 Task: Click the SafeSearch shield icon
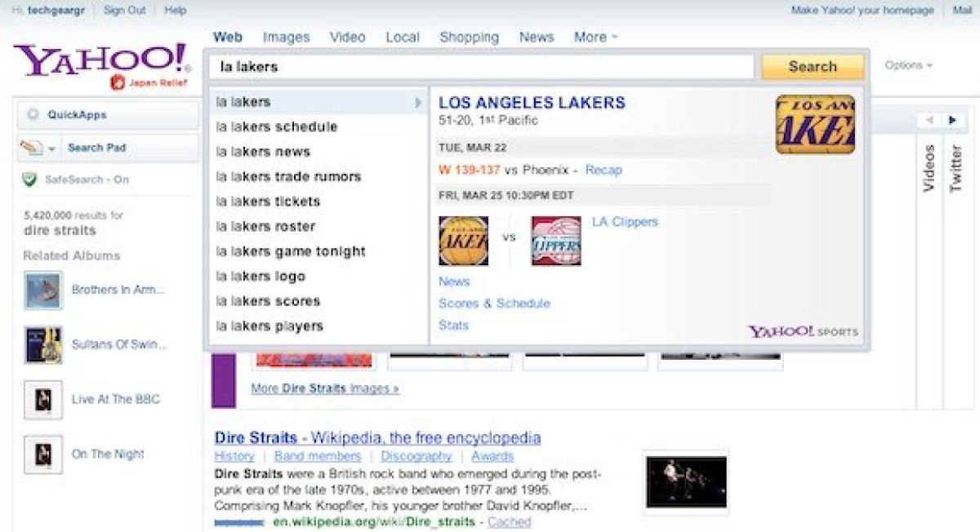(30, 180)
